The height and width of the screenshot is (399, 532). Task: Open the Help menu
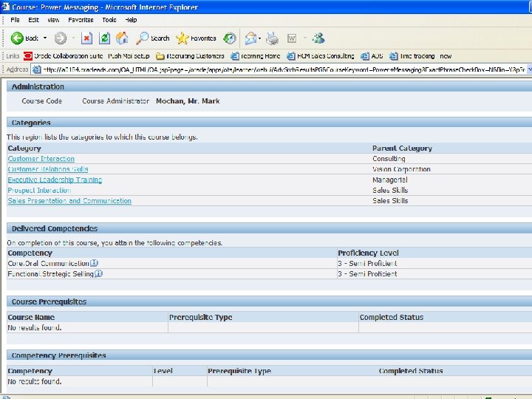(131, 20)
